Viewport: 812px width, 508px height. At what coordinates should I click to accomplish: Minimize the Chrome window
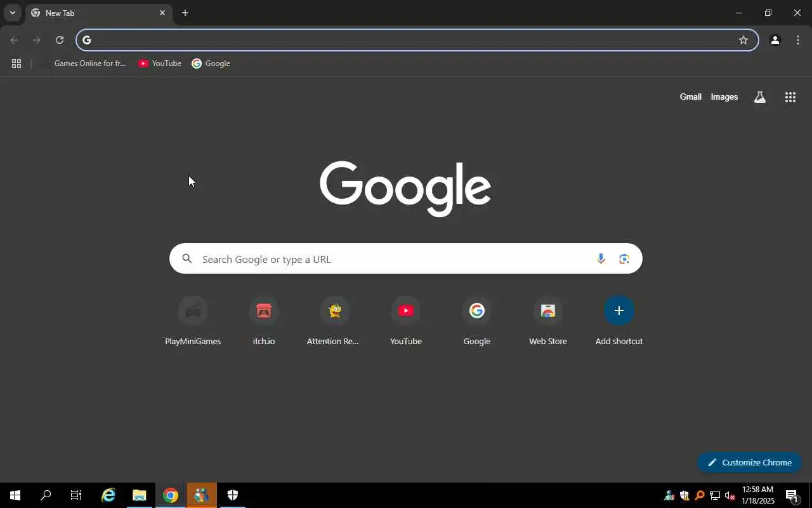pyautogui.click(x=739, y=13)
